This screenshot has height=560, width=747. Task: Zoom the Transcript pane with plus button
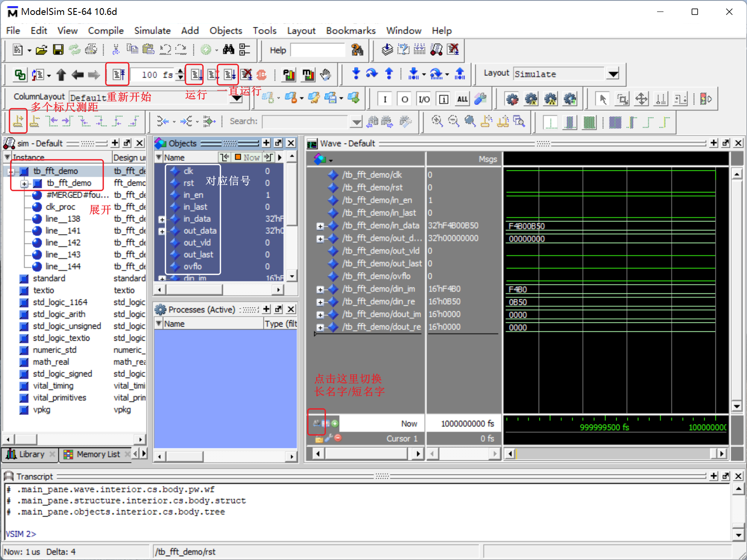[x=714, y=476]
